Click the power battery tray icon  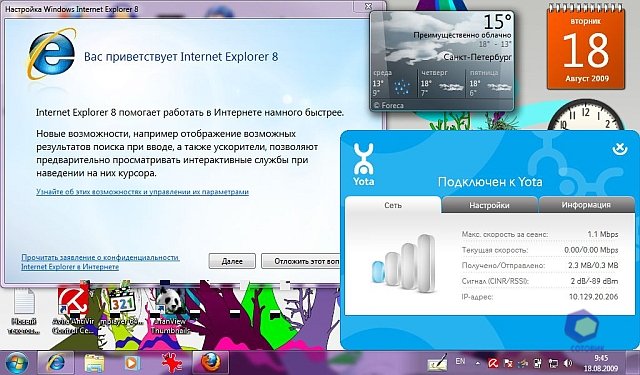pyautogui.click(x=538, y=363)
